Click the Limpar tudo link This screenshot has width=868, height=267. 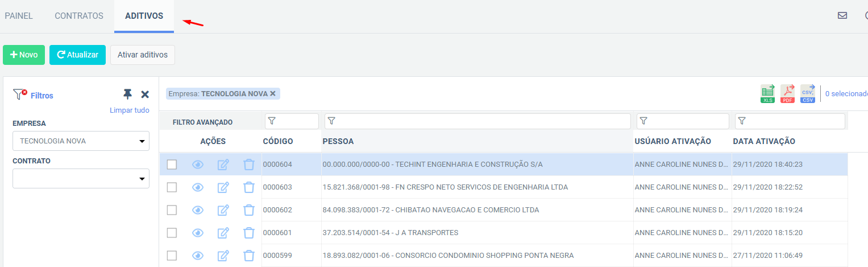(x=130, y=110)
